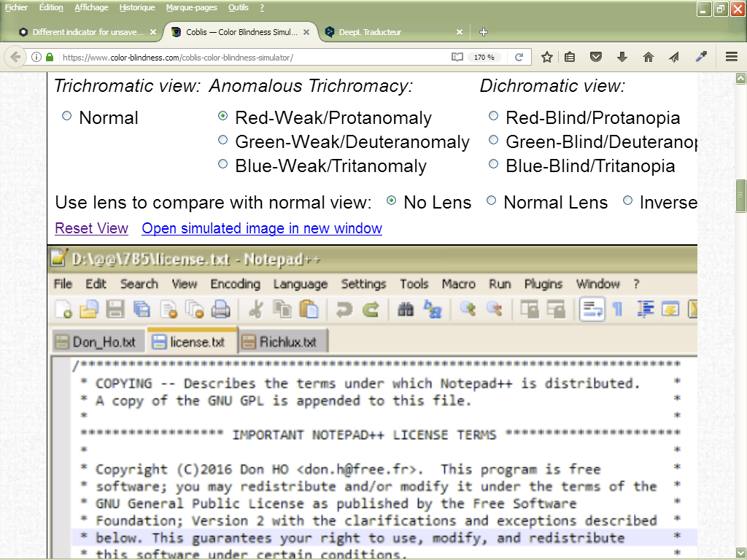Screen dimensions: 747x560
Task: Select the Normal trichromatic view radio
Action: [66, 116]
